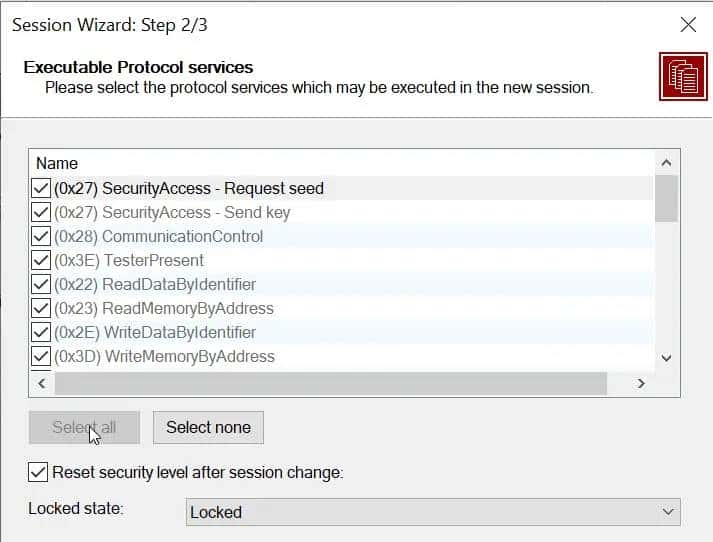Open the Locked state dropdown
713x542 pixels.
[433, 512]
